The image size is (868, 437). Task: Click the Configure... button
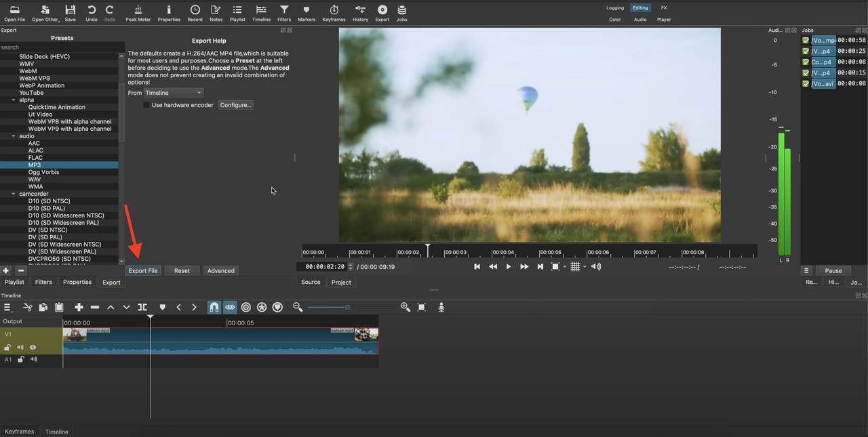tap(235, 105)
